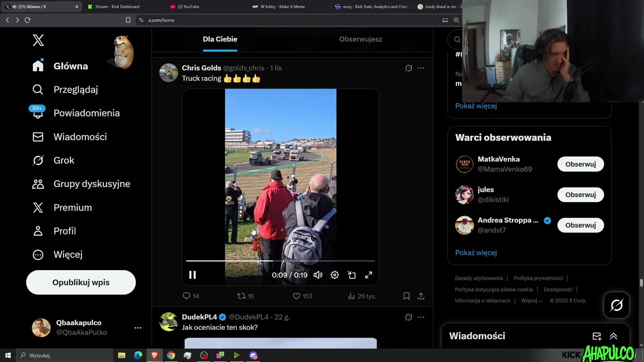Bookmark the Chris Golds post

tap(407, 296)
